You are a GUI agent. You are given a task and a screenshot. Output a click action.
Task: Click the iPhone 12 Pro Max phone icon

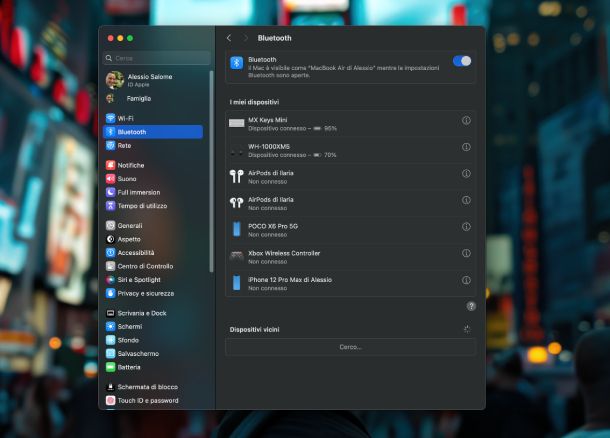pos(237,283)
